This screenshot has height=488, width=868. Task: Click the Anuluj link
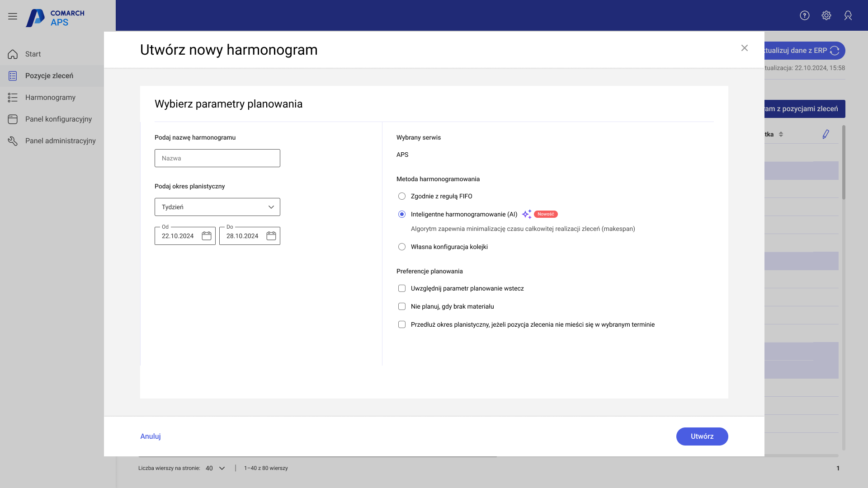pyautogui.click(x=150, y=436)
